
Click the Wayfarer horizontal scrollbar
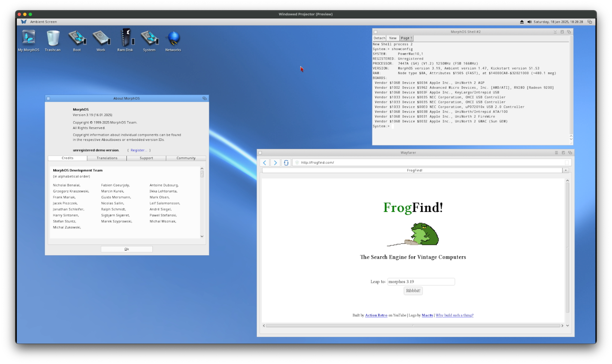coord(413,326)
